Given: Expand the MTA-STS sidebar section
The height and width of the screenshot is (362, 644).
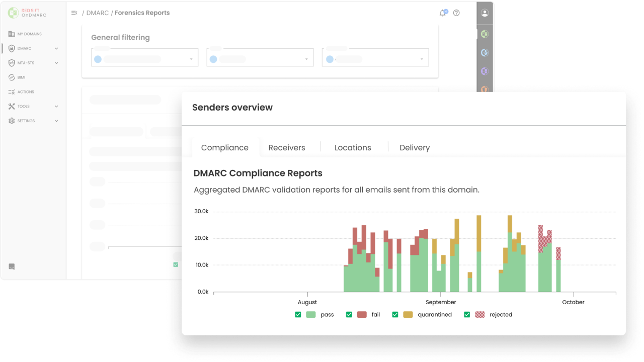Looking at the screenshot, I should point(56,63).
